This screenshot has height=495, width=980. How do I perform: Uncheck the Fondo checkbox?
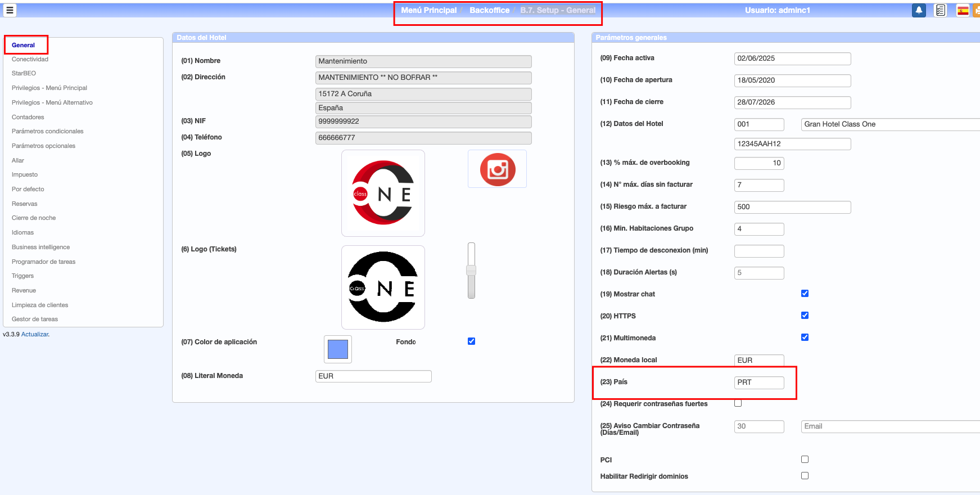coord(471,341)
